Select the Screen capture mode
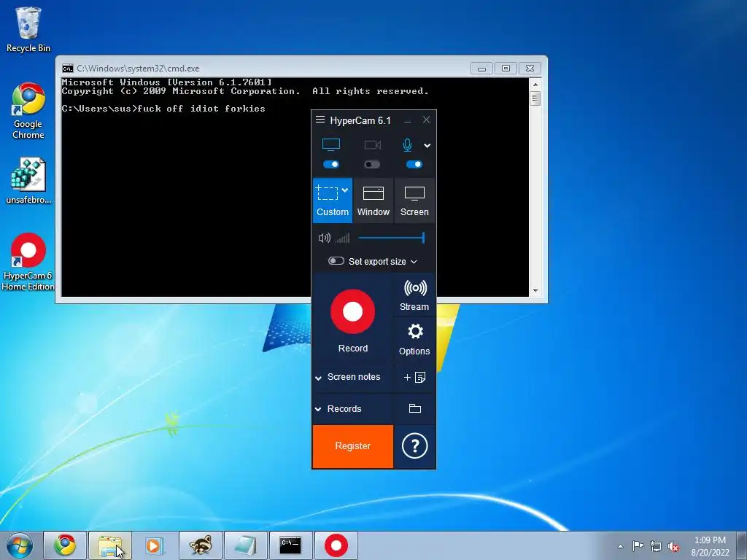Image resolution: width=747 pixels, height=560 pixels. 414,201
